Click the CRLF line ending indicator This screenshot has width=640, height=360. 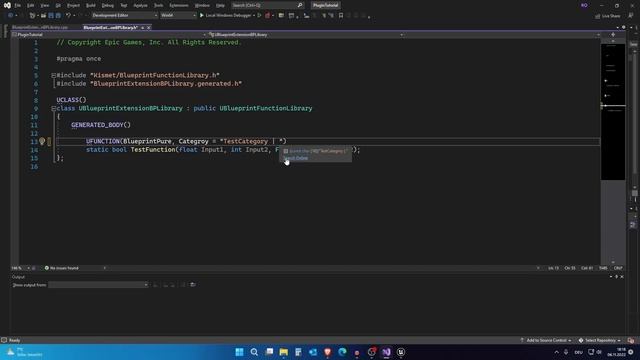click(618, 268)
